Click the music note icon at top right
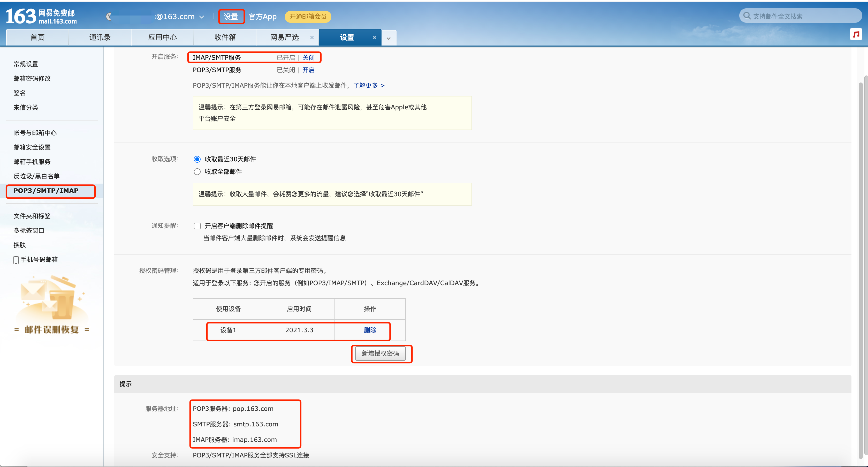 (x=856, y=34)
